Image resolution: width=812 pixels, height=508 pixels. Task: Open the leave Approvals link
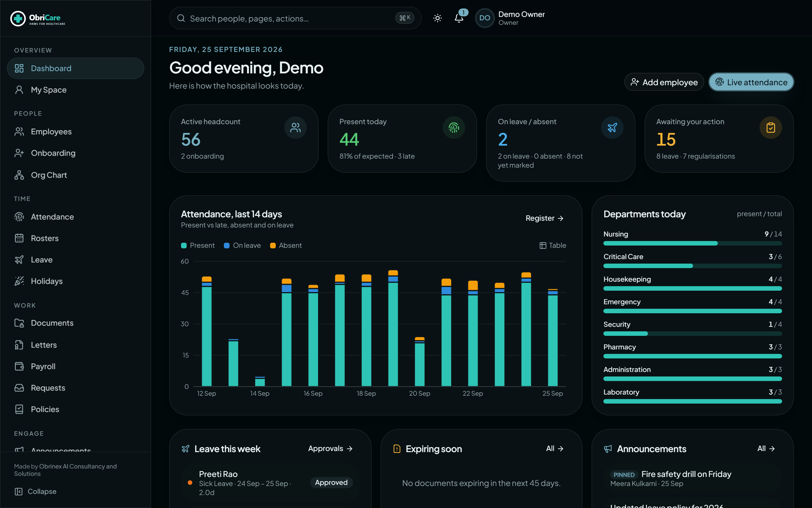tap(330, 448)
